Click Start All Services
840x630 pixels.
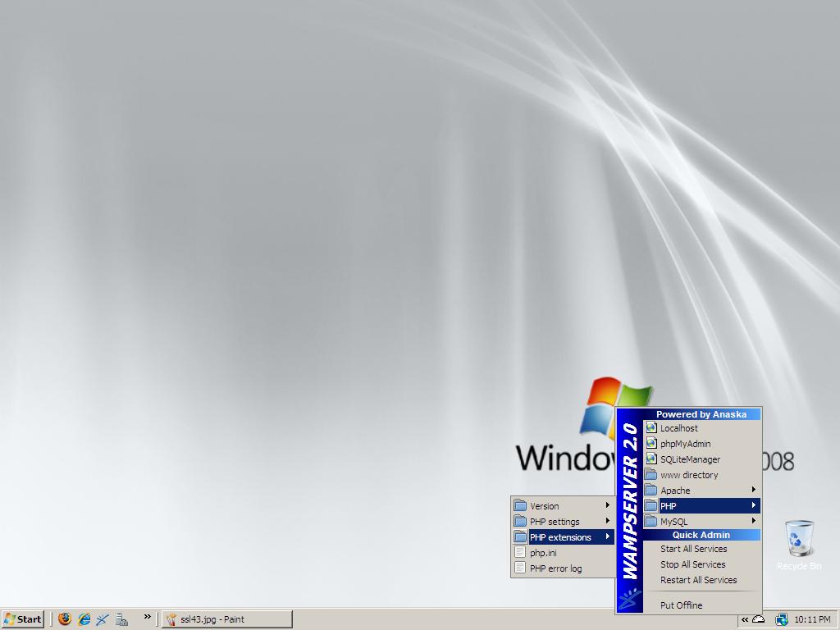coord(693,549)
